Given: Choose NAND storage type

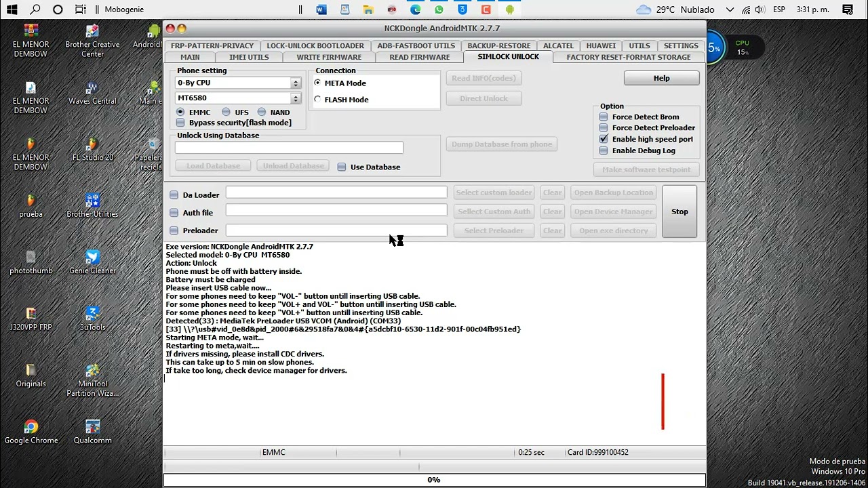Looking at the screenshot, I should [x=262, y=113].
